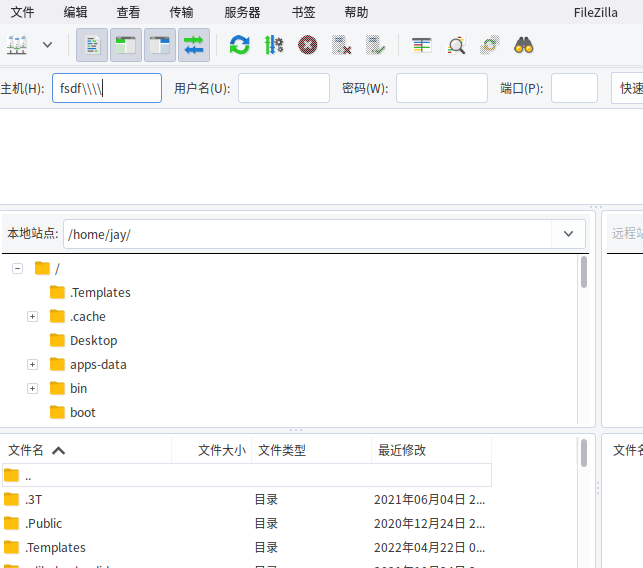Screen dimensions: 643x568
Task: Focus the 密码 password field
Action: point(442,88)
